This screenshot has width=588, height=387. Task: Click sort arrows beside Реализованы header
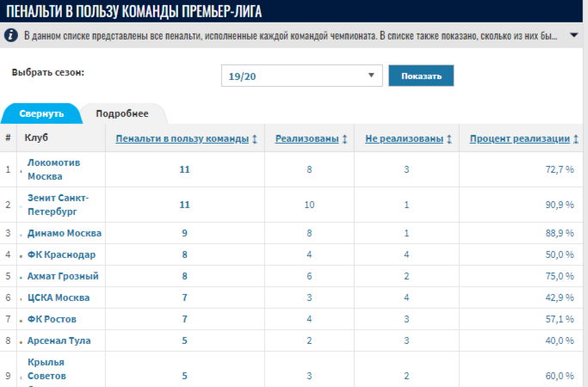344,139
